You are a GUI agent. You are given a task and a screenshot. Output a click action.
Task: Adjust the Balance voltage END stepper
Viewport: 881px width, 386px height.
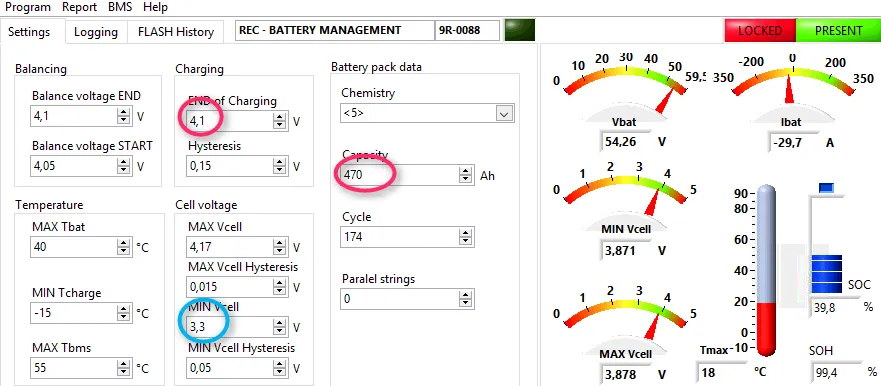[x=124, y=117]
